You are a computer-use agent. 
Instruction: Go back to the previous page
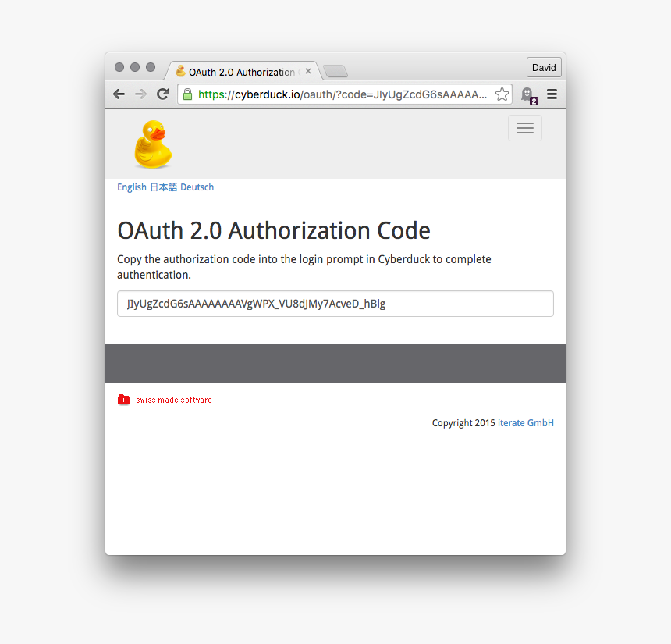coord(119,94)
